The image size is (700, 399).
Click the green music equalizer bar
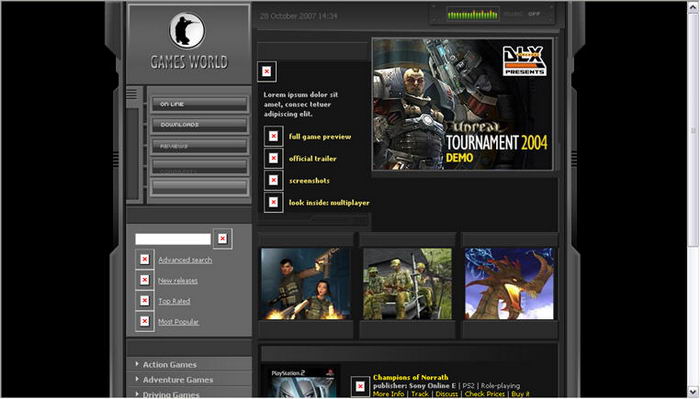click(x=473, y=14)
